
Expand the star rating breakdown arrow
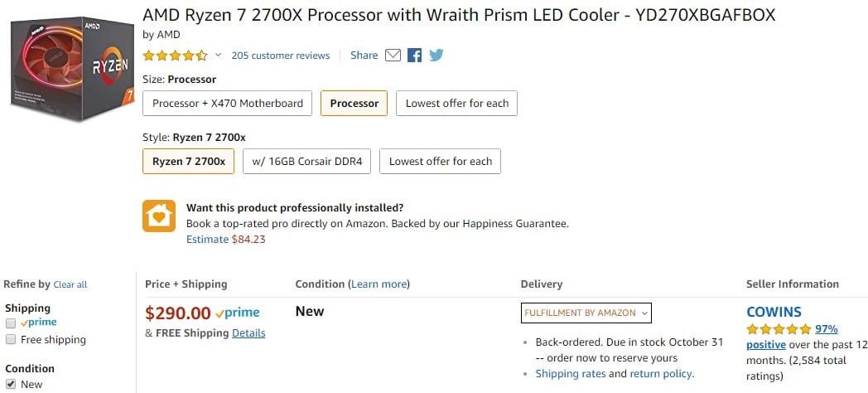pyautogui.click(x=219, y=56)
